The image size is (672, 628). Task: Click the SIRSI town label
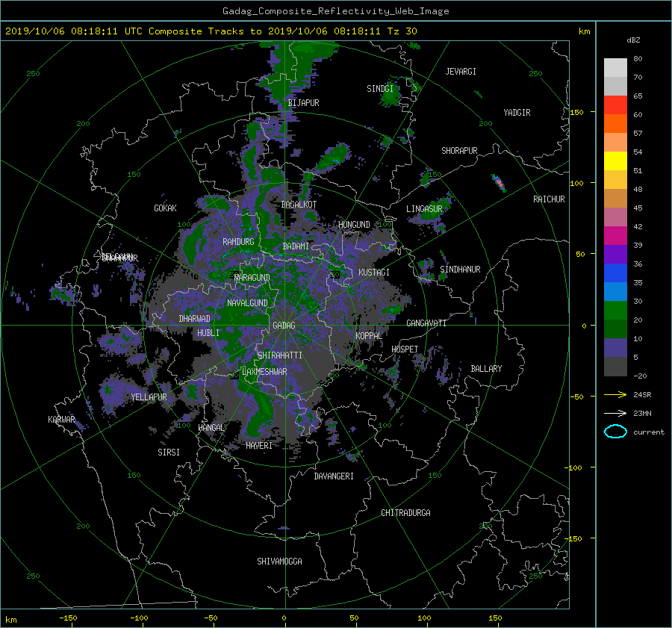point(169,453)
